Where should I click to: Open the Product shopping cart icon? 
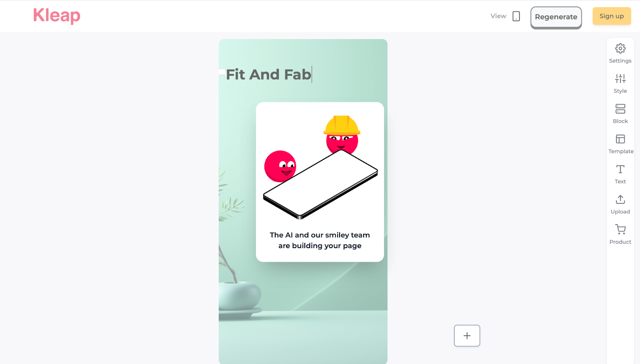point(620,229)
